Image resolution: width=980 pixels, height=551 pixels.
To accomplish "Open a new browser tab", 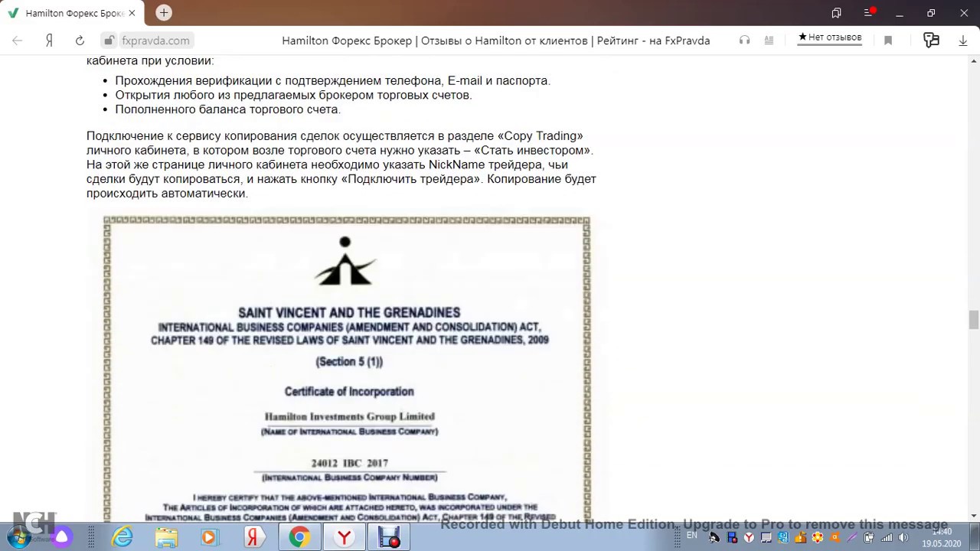I will tap(164, 13).
